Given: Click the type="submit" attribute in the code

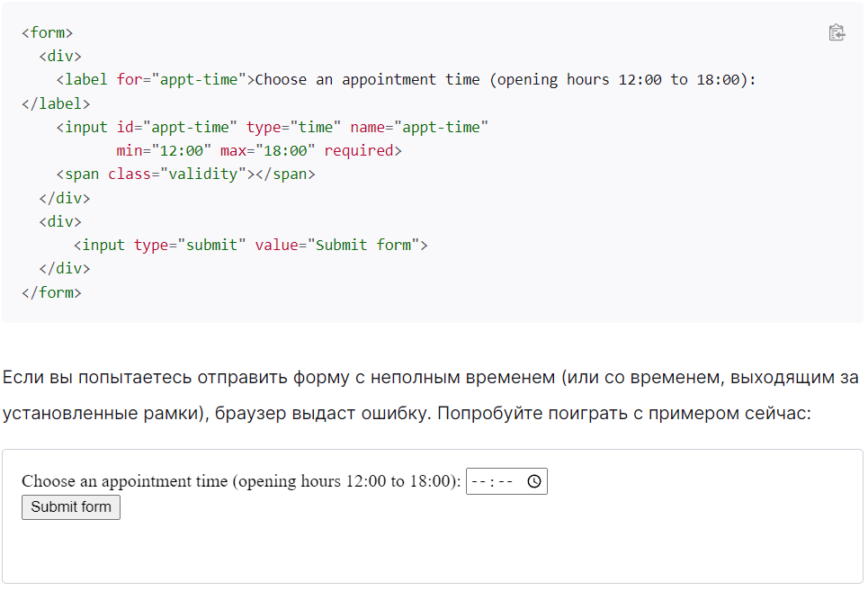Looking at the screenshot, I should click(x=190, y=246).
